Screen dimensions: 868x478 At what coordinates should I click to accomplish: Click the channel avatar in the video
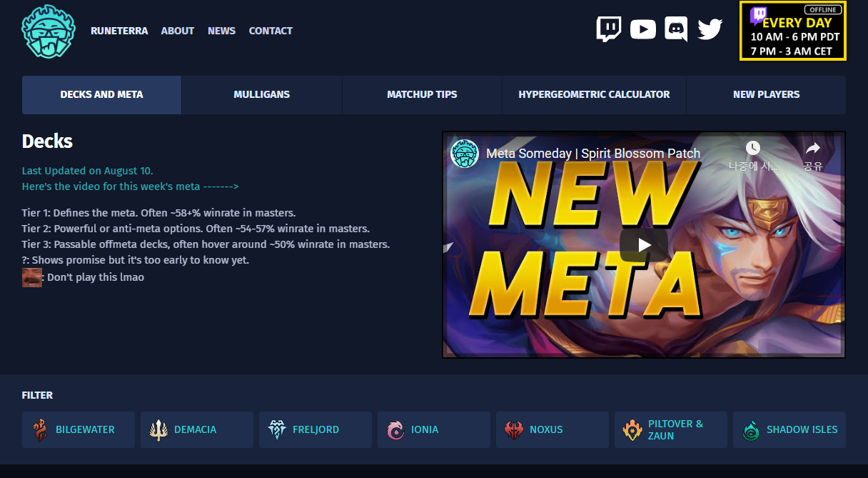[x=465, y=154]
